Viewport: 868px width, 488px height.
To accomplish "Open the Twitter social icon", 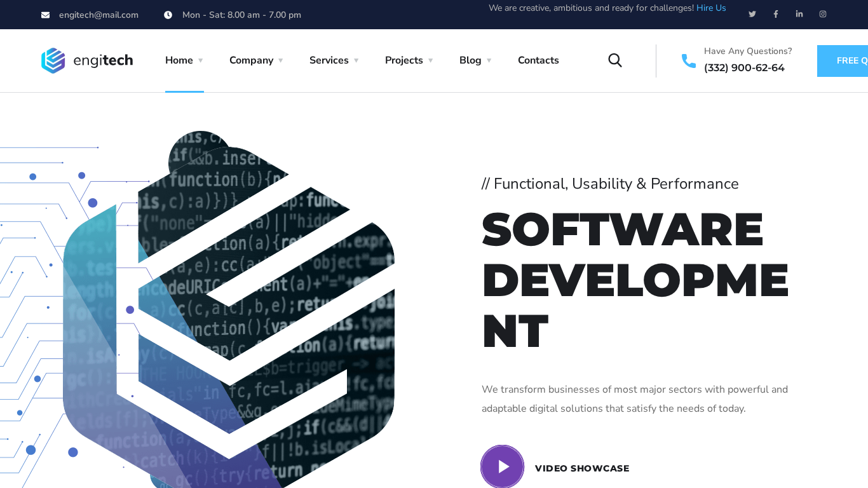I will pyautogui.click(x=752, y=14).
